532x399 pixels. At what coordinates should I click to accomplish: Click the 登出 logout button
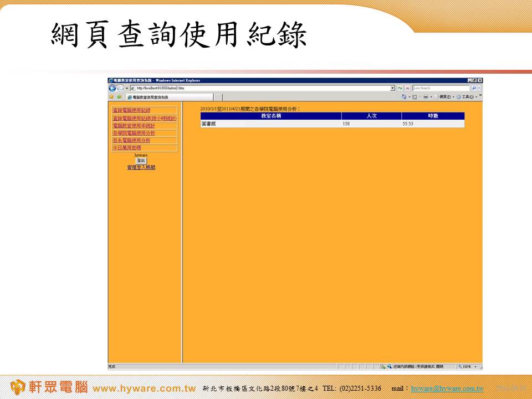tap(141, 161)
